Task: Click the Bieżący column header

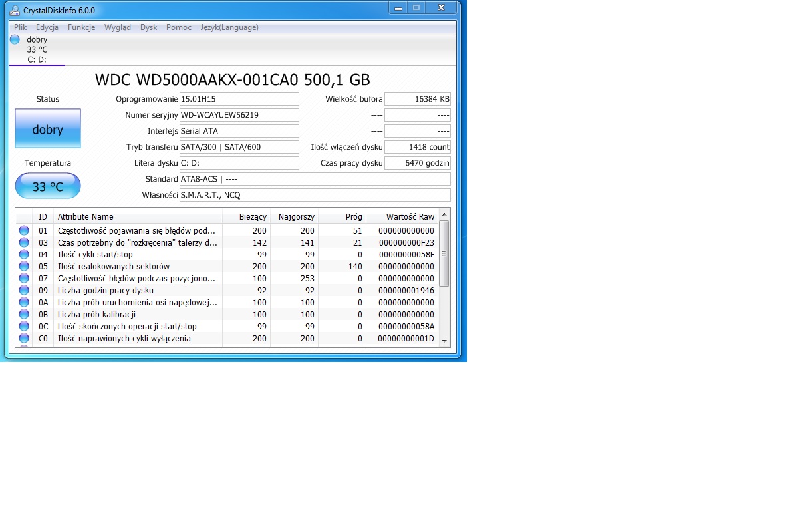Action: (x=246, y=216)
